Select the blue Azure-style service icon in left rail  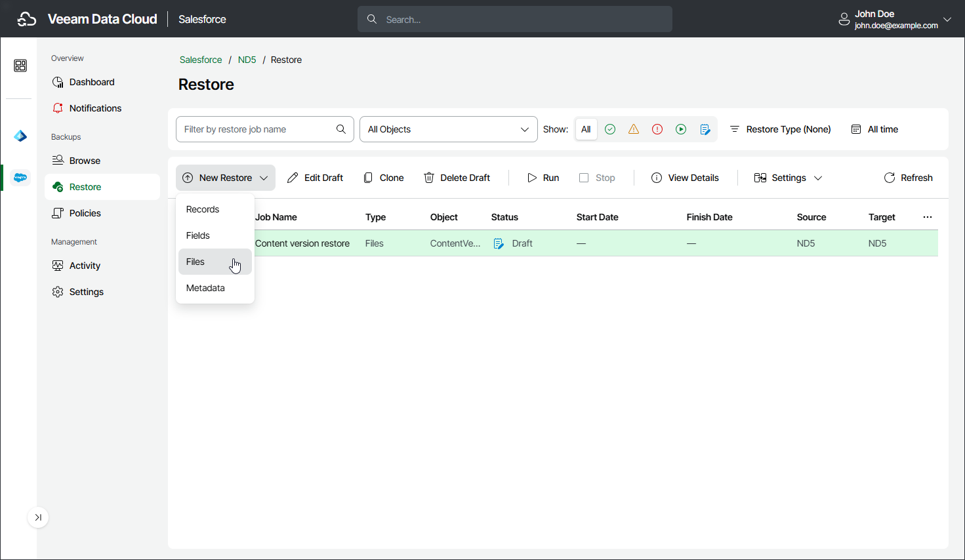tap(20, 136)
